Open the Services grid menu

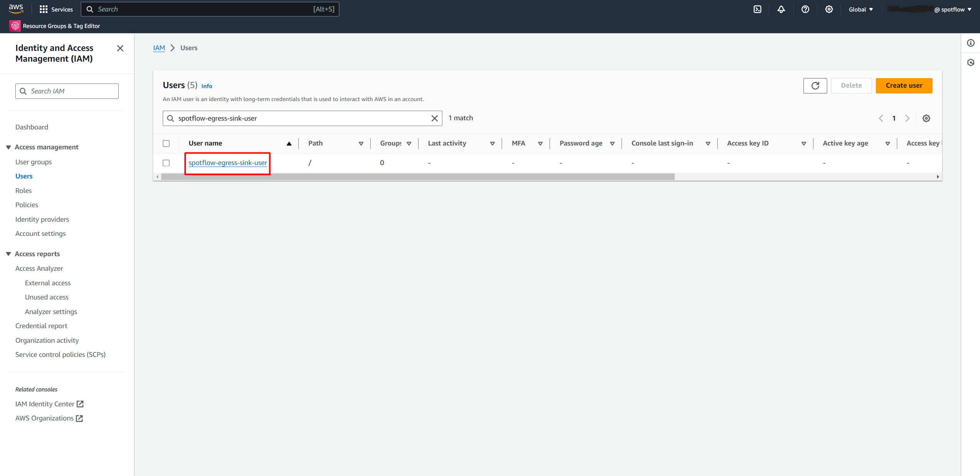tap(56, 9)
